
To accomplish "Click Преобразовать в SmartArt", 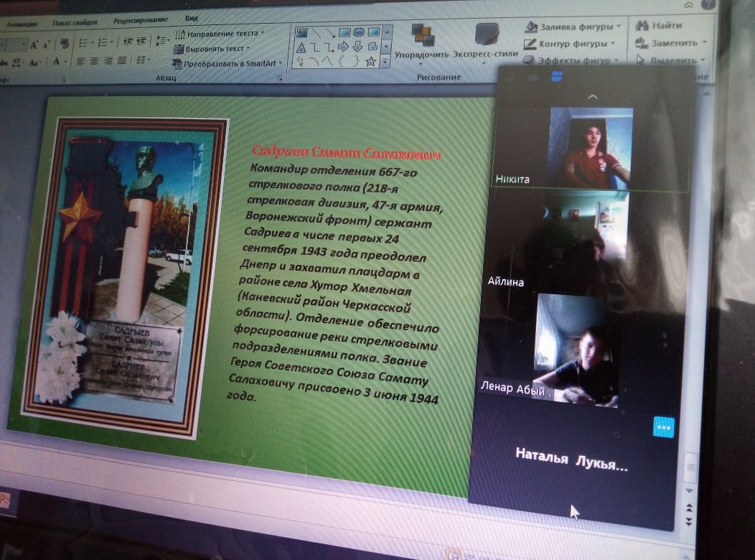I will [x=227, y=63].
